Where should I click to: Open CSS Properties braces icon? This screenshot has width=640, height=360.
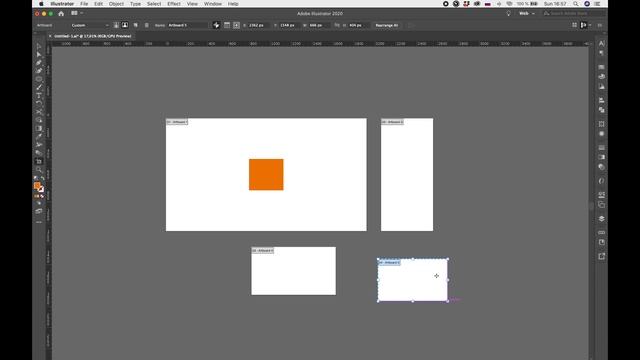[602, 181]
